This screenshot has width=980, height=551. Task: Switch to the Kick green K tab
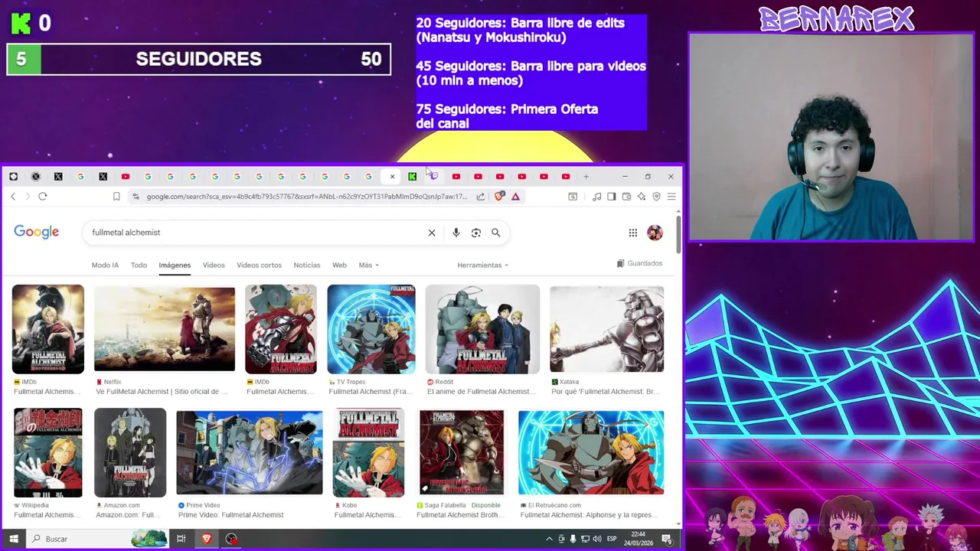click(x=413, y=177)
